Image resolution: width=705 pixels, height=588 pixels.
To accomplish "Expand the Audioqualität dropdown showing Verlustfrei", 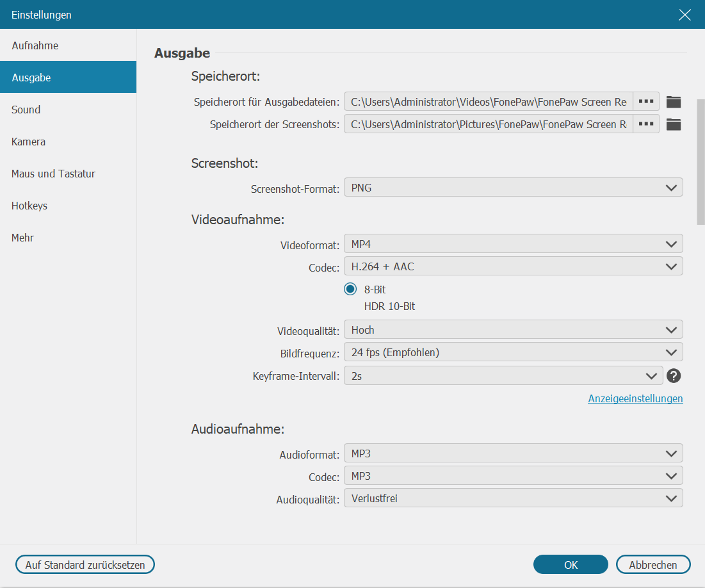I will pyautogui.click(x=513, y=498).
